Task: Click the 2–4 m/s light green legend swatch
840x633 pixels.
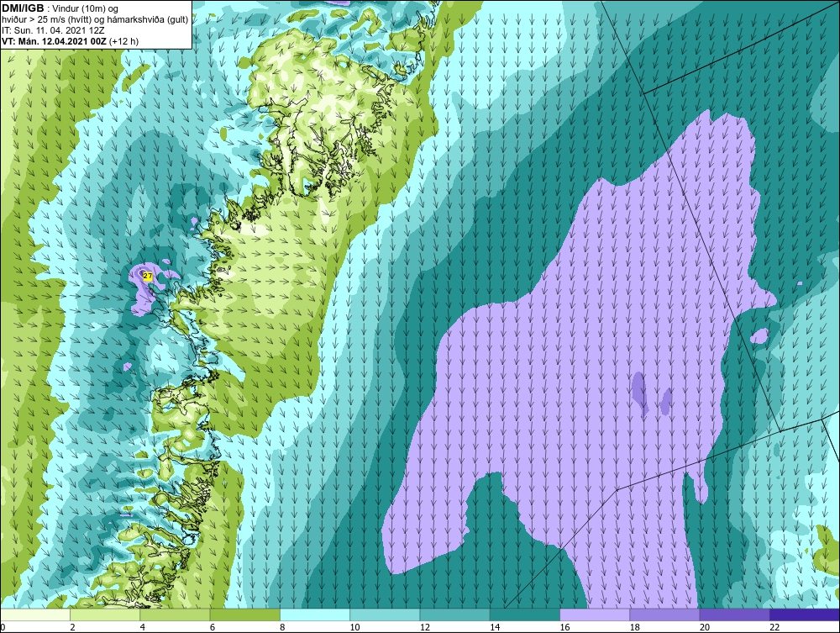Action: [105, 615]
